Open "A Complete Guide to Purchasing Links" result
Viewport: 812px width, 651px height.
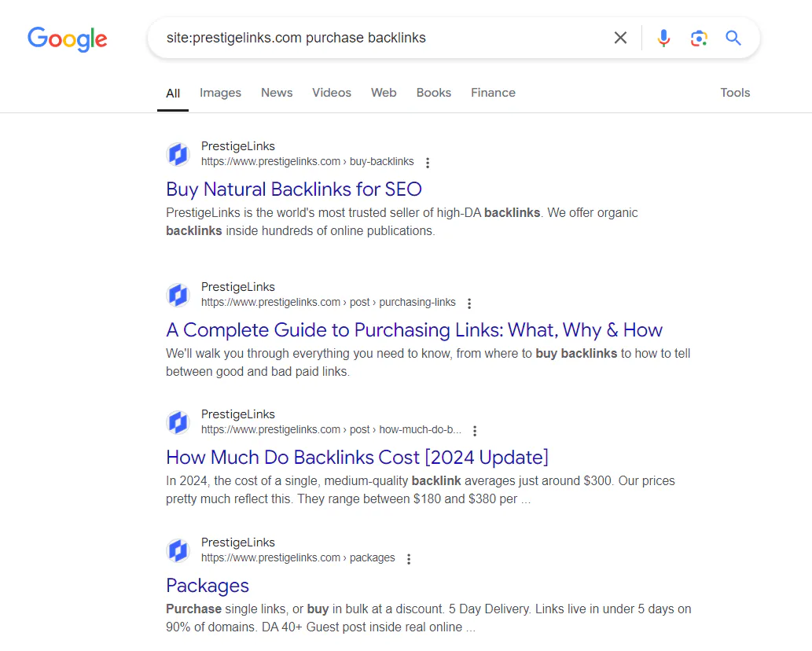414,330
